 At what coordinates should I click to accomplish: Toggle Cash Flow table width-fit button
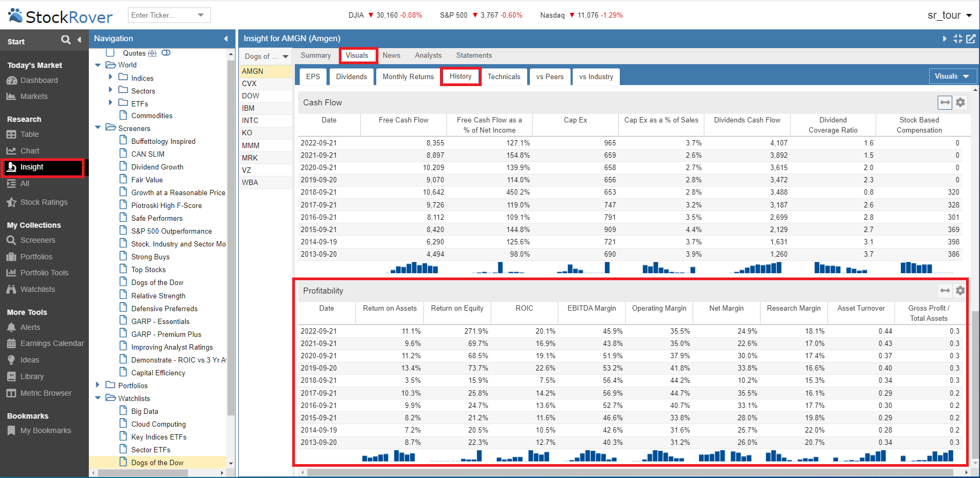pos(945,102)
